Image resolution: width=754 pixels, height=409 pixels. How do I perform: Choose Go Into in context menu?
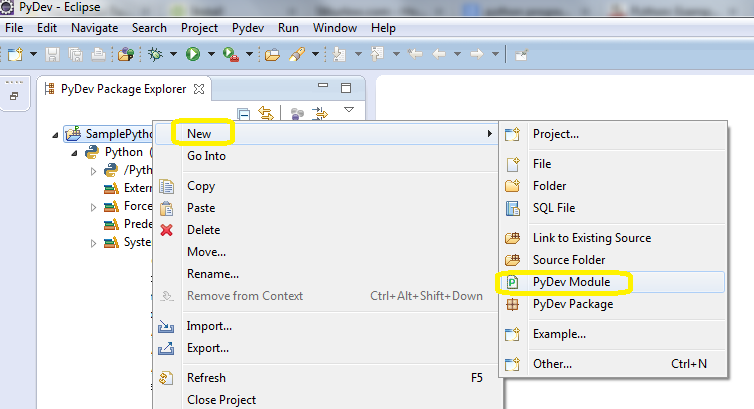pyautogui.click(x=326, y=156)
